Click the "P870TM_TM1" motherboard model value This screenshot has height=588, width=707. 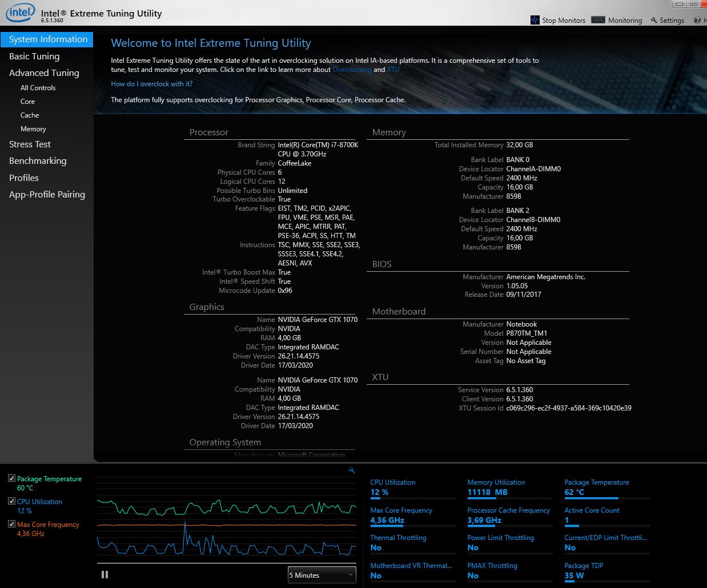coord(527,333)
